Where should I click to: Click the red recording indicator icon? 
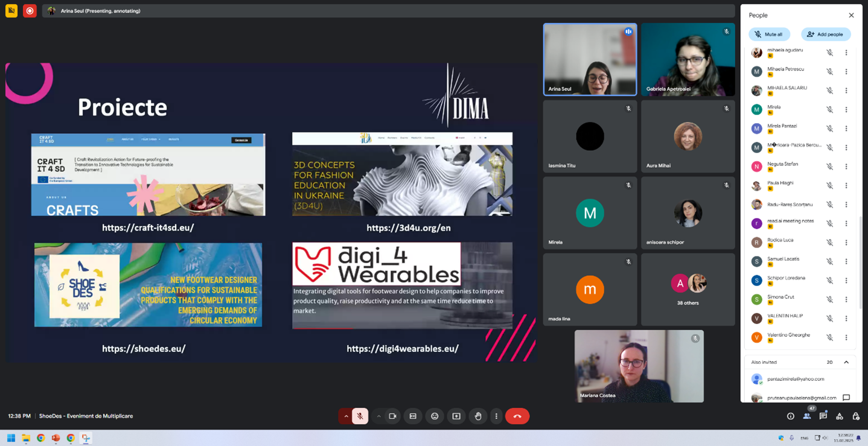pyautogui.click(x=30, y=11)
